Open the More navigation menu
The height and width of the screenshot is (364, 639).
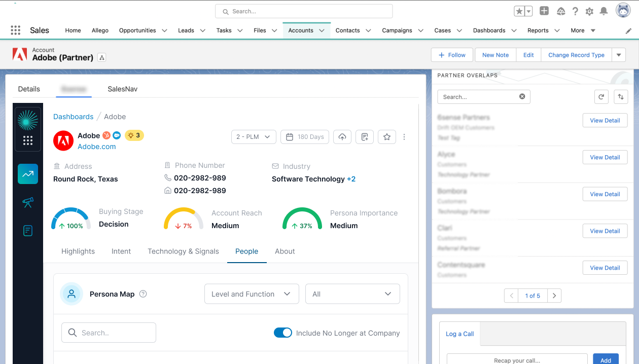pyautogui.click(x=583, y=30)
